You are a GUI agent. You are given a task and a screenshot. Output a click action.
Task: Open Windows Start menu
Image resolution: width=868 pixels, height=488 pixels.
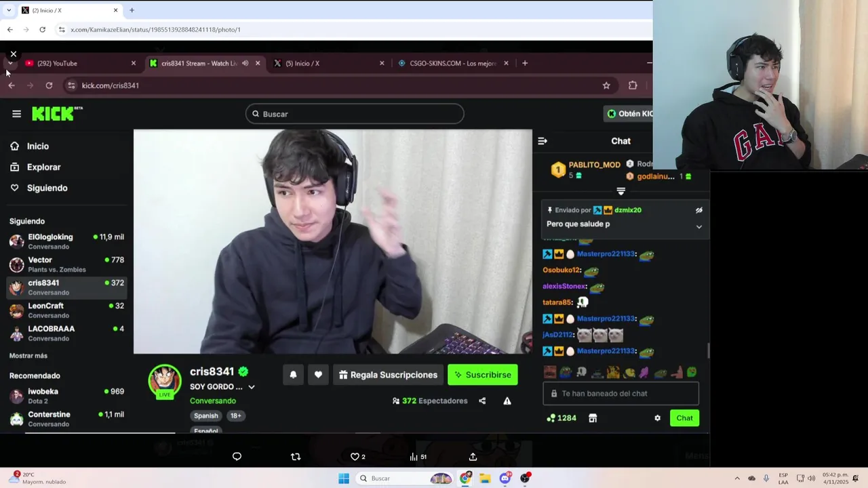coord(344,479)
